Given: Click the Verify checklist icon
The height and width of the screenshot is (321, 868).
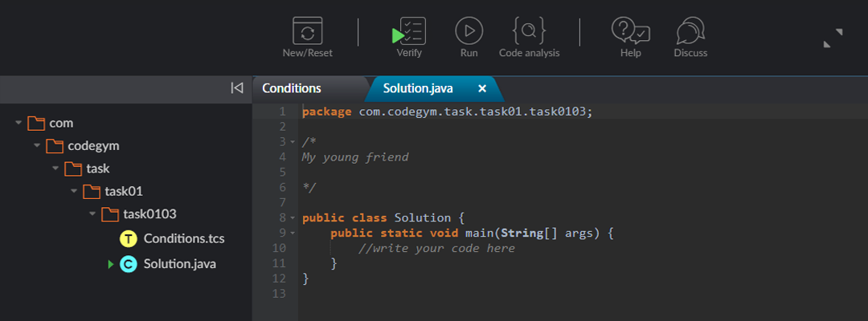Looking at the screenshot, I should pos(408,30).
